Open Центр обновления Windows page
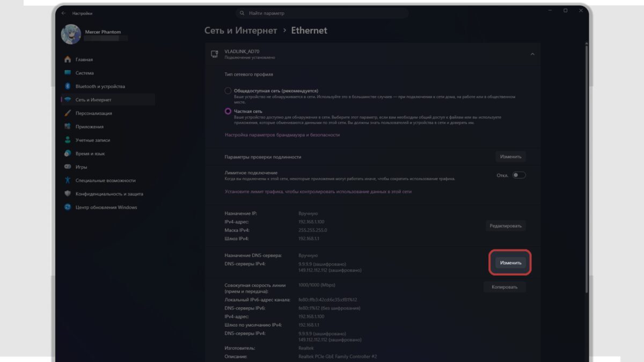This screenshot has width=644, height=362. pos(107,208)
